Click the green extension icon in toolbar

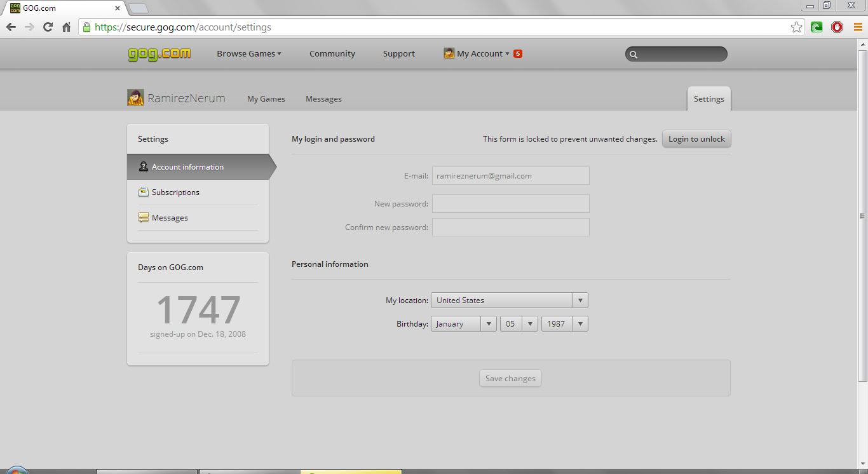coord(817,27)
